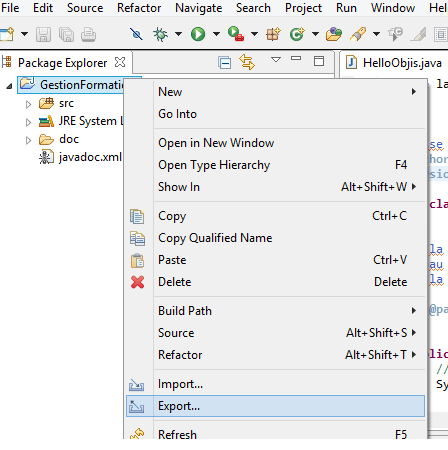Open Source submenu in context menu
Viewport: 448px width, 450px height.
pyautogui.click(x=275, y=333)
